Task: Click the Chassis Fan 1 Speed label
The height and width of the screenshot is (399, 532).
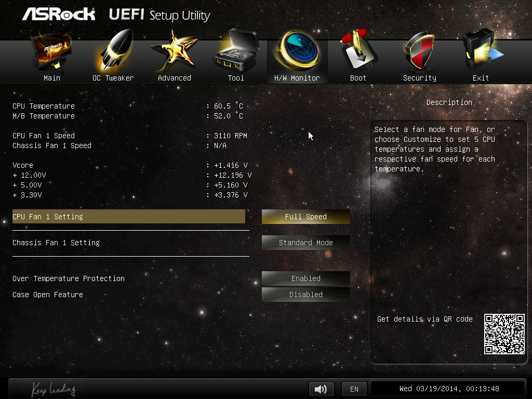Action: [52, 145]
